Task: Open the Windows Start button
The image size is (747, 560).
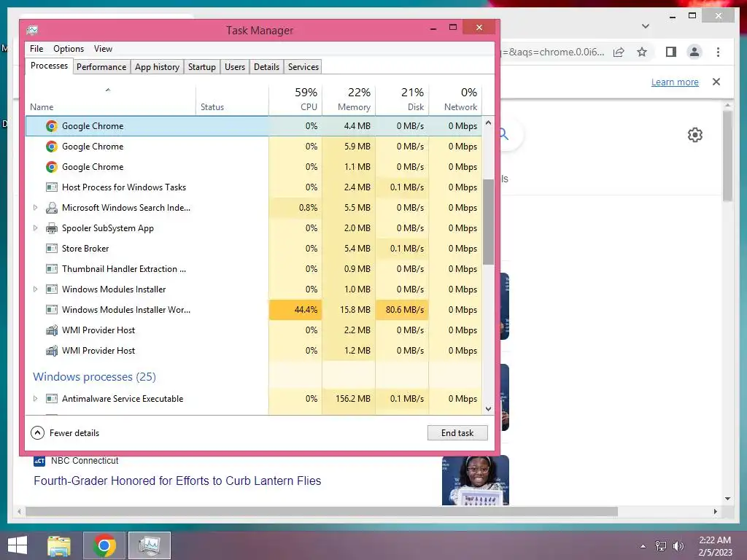Action: point(18,545)
